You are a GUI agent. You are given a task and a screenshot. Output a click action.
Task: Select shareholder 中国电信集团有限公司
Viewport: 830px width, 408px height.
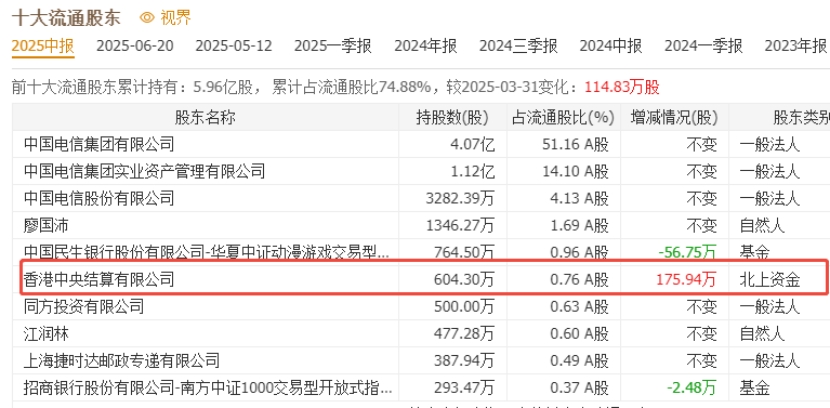[99, 144]
